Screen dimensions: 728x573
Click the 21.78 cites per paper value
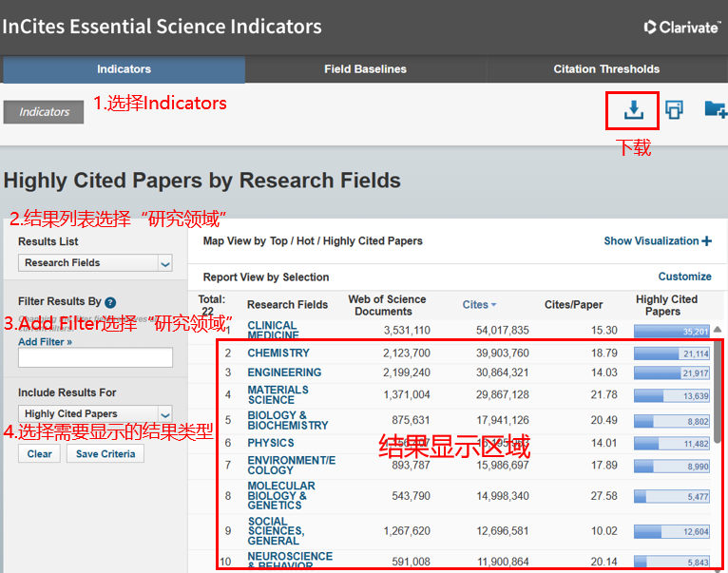tap(604, 394)
